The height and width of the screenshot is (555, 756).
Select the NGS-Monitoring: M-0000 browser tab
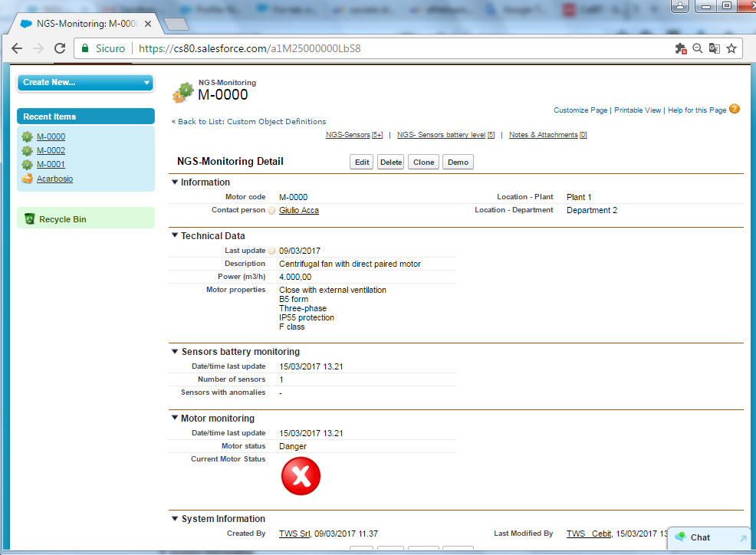point(85,24)
